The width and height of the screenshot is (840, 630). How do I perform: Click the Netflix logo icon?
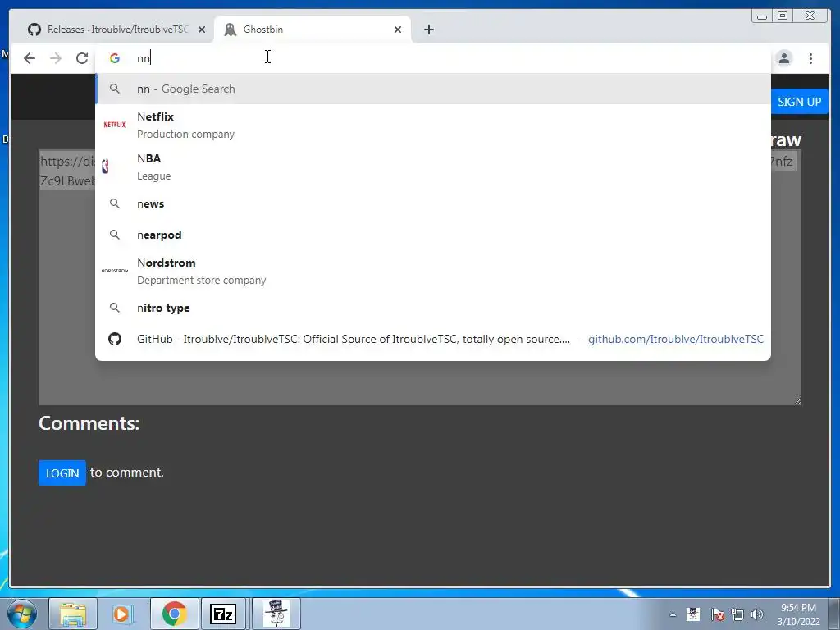coord(115,125)
